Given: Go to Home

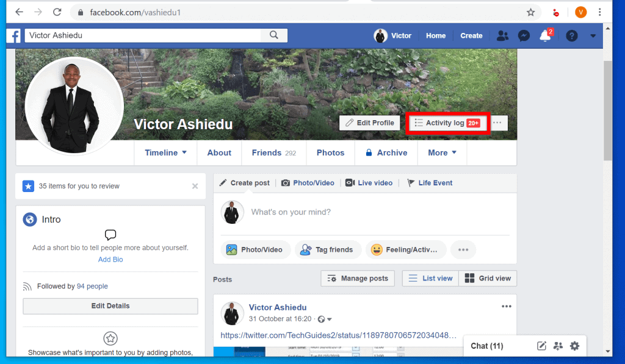Looking at the screenshot, I should [436, 36].
